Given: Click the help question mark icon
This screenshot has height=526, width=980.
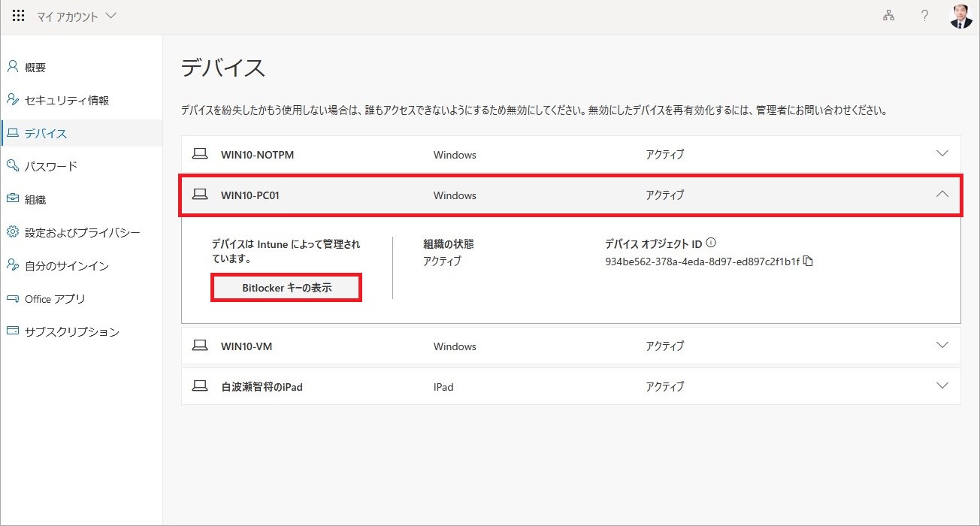Looking at the screenshot, I should pos(924,16).
